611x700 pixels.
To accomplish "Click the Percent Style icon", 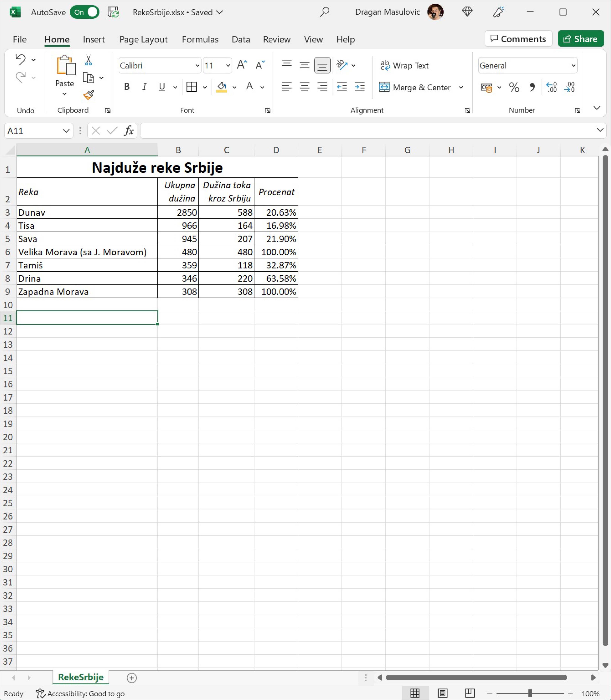I will 514,88.
